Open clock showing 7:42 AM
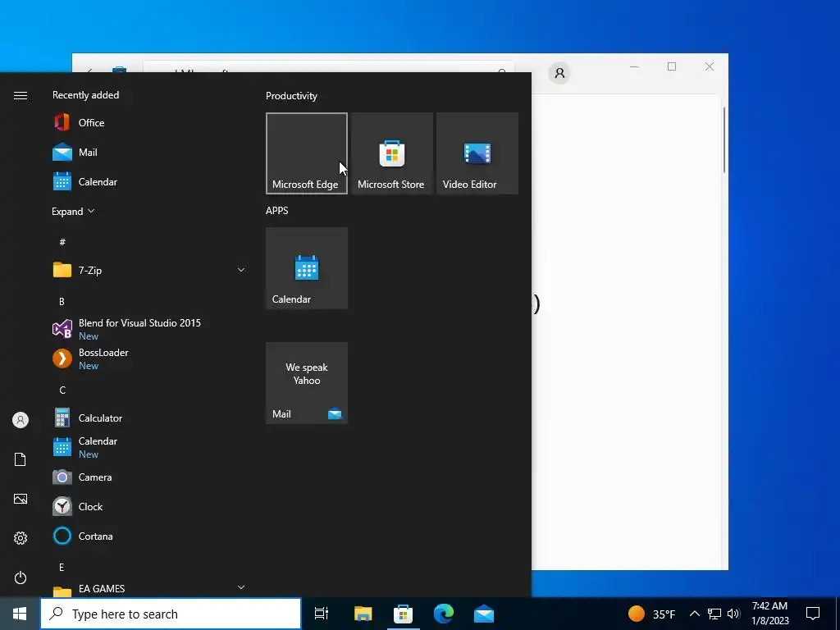The height and width of the screenshot is (630, 840). point(769,614)
